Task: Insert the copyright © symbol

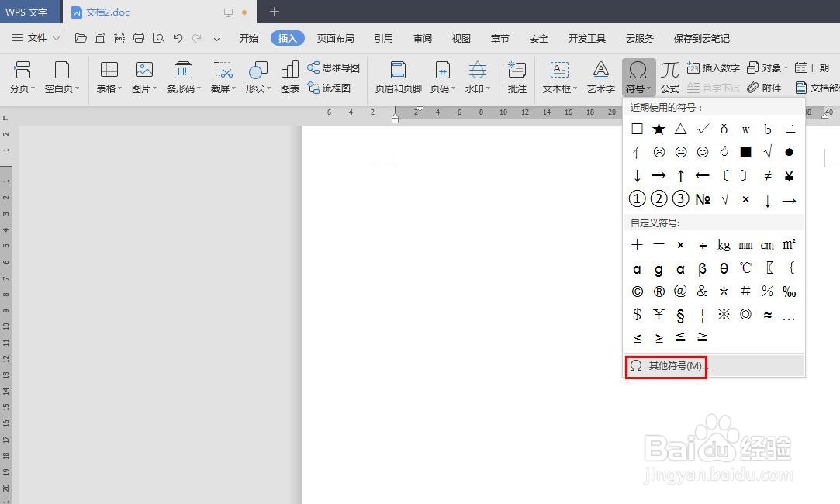Action: (x=637, y=292)
